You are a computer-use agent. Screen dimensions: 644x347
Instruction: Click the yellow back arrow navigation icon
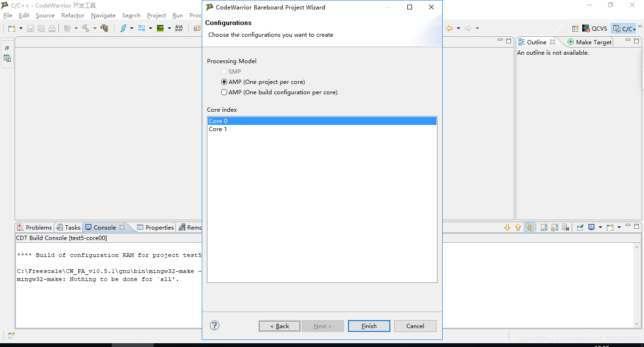pos(449,28)
